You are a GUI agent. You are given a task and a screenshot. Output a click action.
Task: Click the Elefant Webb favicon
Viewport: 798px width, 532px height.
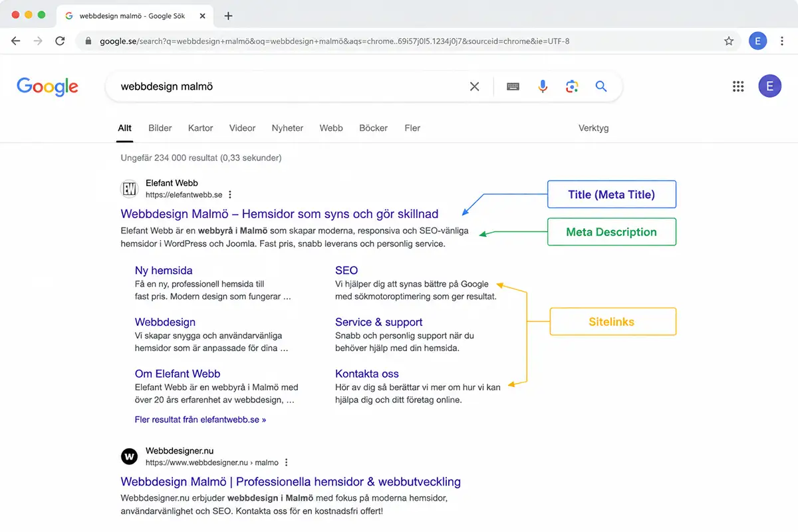pos(130,189)
